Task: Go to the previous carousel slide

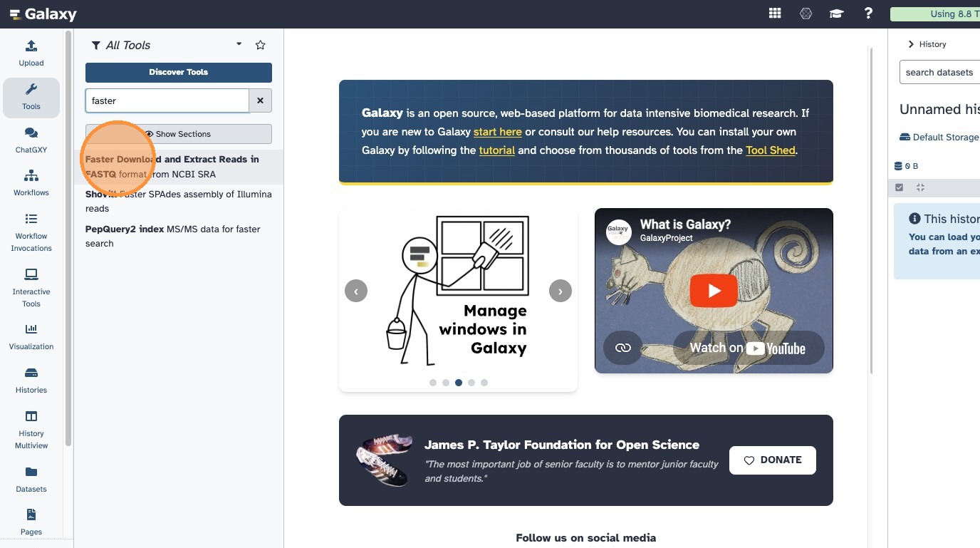Action: point(356,291)
